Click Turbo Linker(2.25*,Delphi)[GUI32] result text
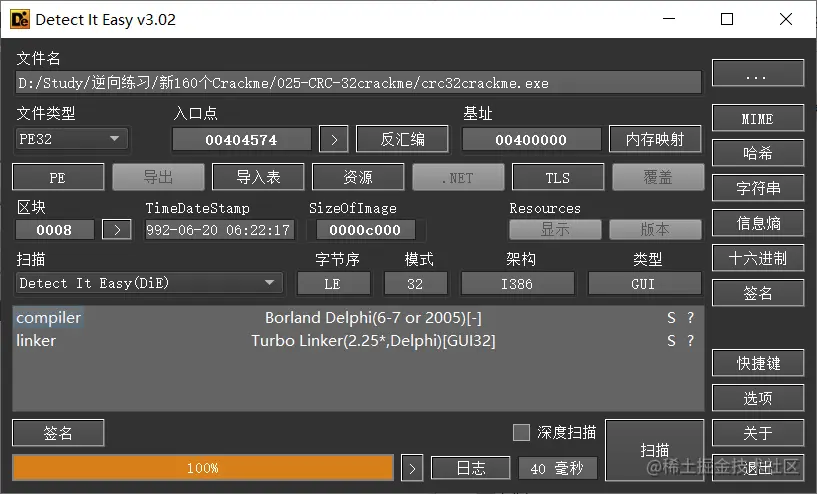 pos(373,340)
